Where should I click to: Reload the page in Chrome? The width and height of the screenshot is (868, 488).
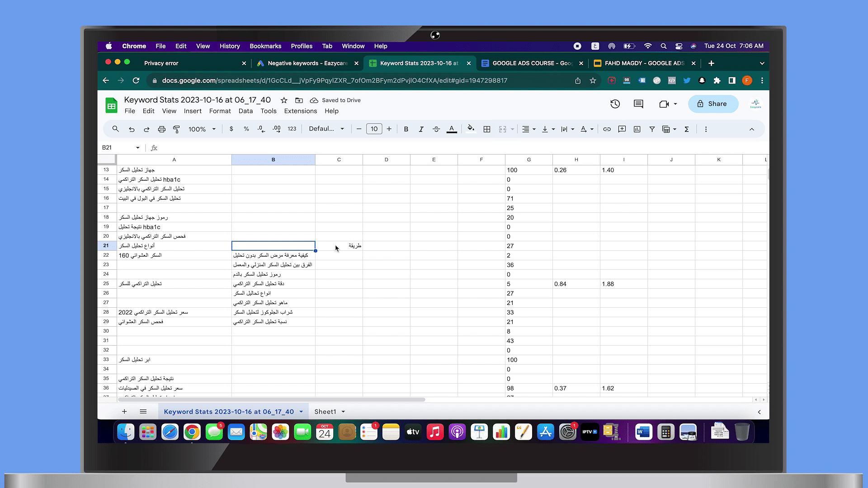click(136, 80)
